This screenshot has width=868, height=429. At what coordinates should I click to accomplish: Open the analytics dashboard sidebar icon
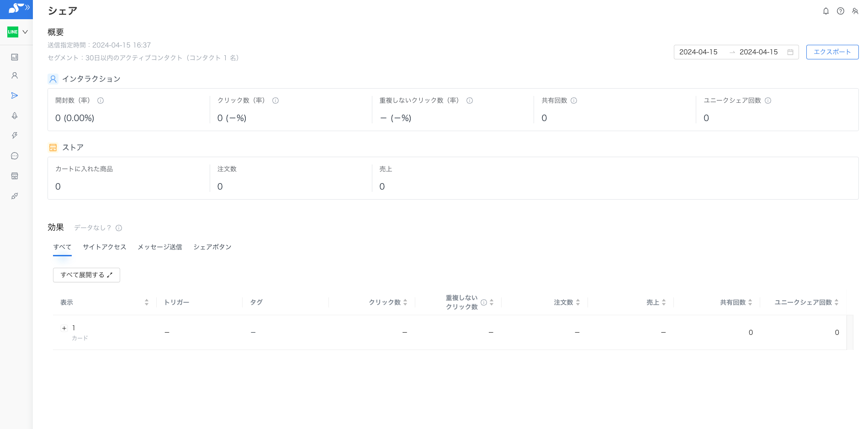pos(15,57)
